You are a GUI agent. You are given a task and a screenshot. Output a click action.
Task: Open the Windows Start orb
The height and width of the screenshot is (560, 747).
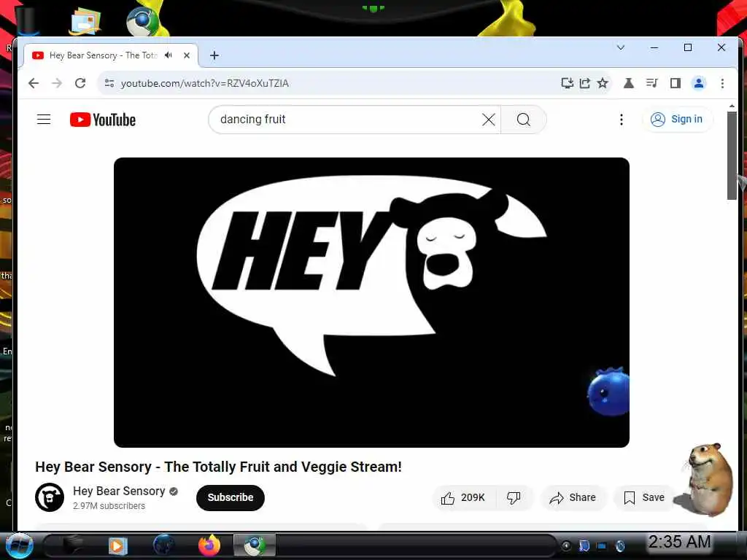tap(19, 545)
